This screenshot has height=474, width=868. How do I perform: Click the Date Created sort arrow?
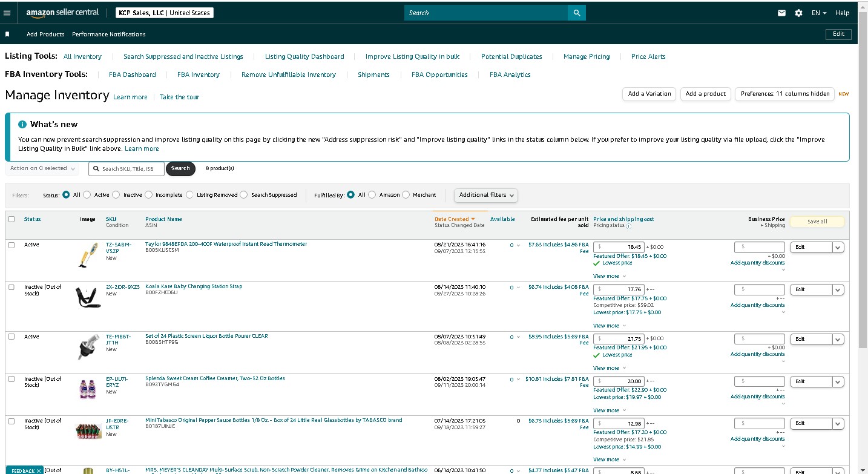coord(473,219)
